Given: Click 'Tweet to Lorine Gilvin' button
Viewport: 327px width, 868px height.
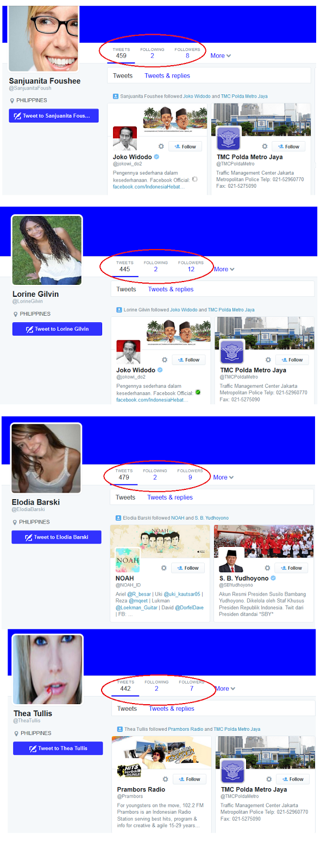Looking at the screenshot, I should (57, 329).
